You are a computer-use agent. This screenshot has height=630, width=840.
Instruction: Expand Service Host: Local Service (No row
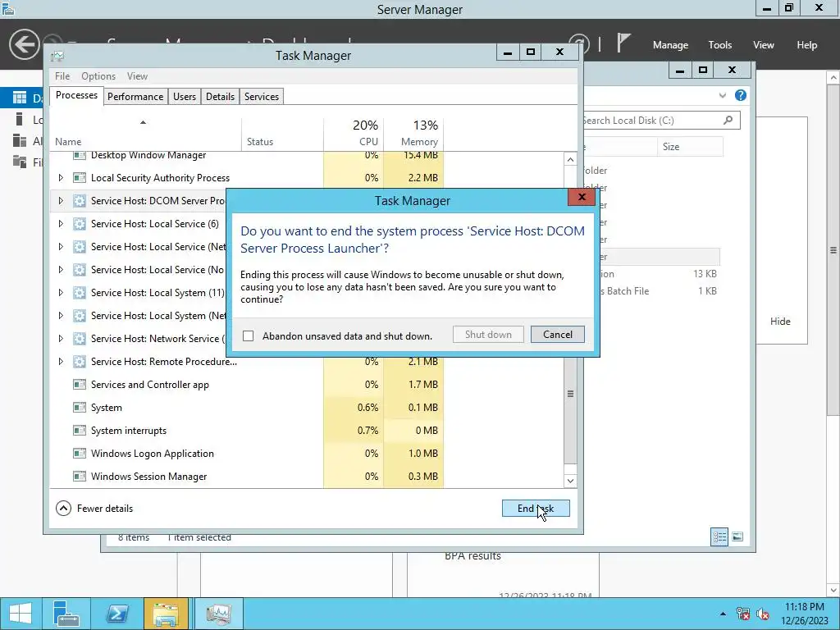tap(61, 269)
